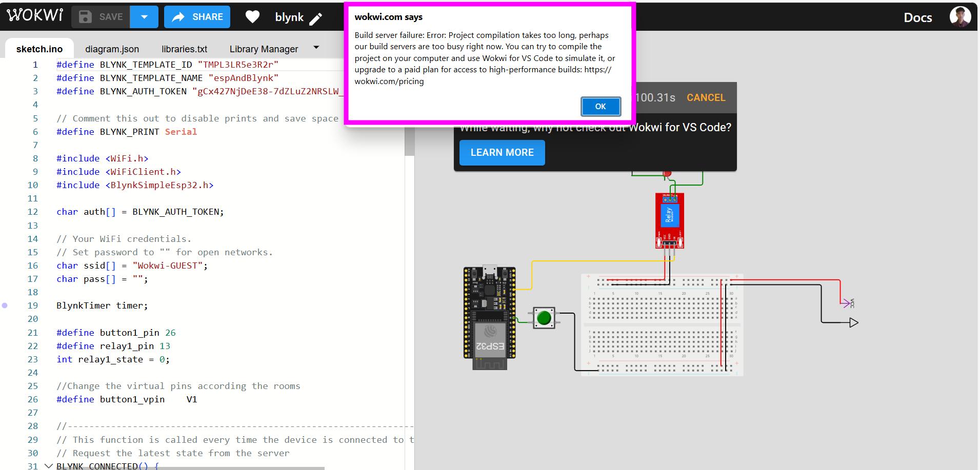Image resolution: width=980 pixels, height=470 pixels.
Task: Collapse the BLYNK_CONNECTED code fold arrow
Action: tap(49, 466)
